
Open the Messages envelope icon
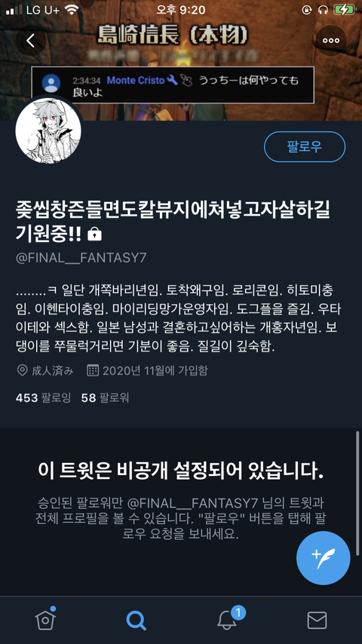[317, 620]
